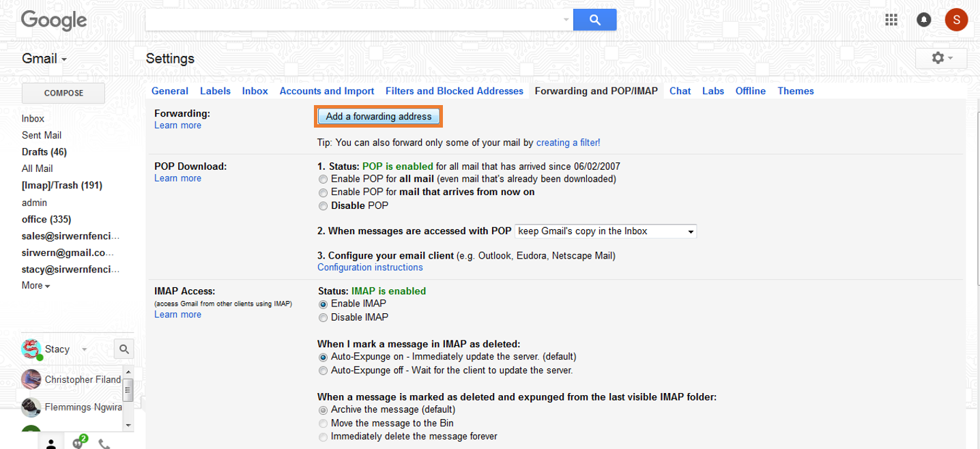Open the POP messages handling dropdown

(605, 231)
